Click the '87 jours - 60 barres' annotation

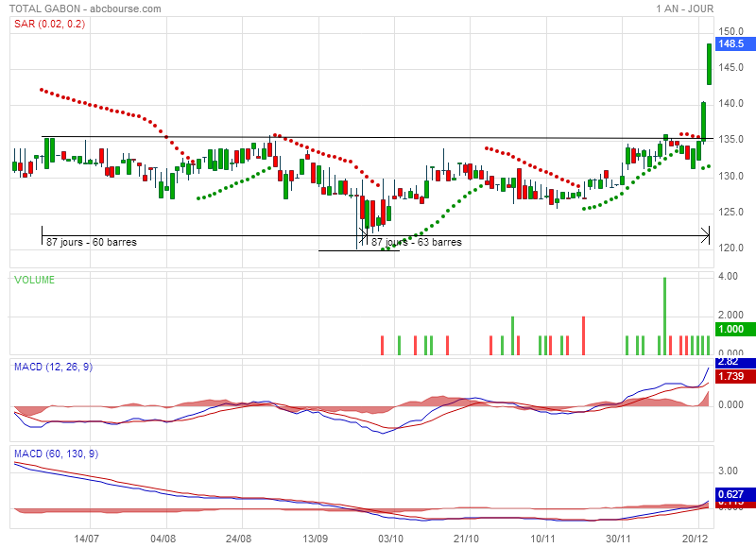click(92, 242)
